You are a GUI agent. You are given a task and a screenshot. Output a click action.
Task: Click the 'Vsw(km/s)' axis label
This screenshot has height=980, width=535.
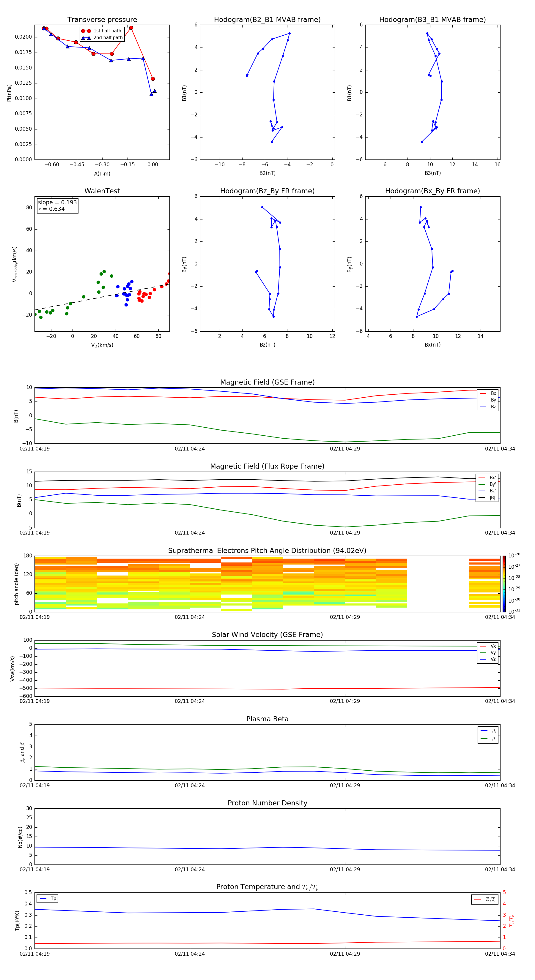click(x=12, y=668)
